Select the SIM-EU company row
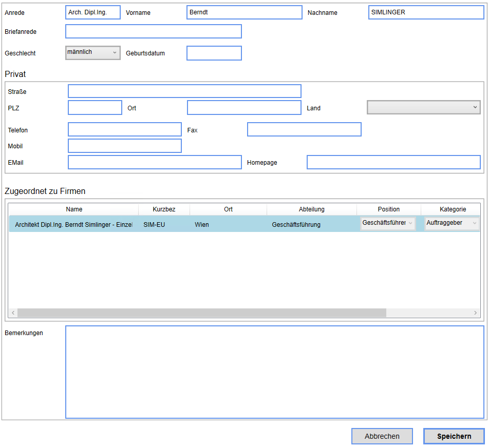The height and width of the screenshot is (448, 488). pos(154,224)
